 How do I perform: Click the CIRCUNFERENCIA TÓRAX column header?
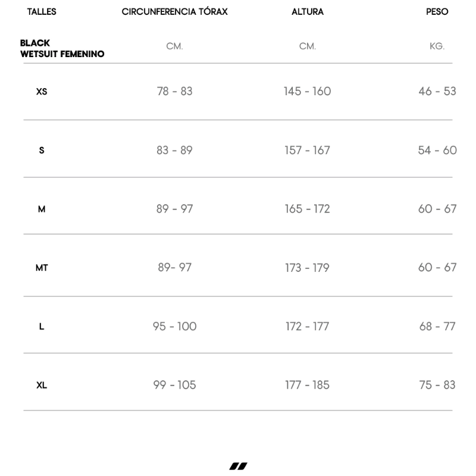click(174, 12)
